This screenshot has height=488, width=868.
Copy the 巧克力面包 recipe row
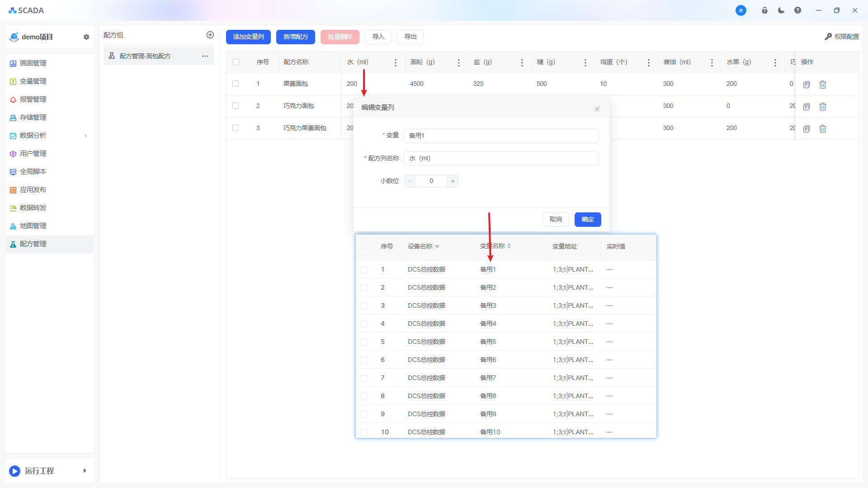pos(806,107)
